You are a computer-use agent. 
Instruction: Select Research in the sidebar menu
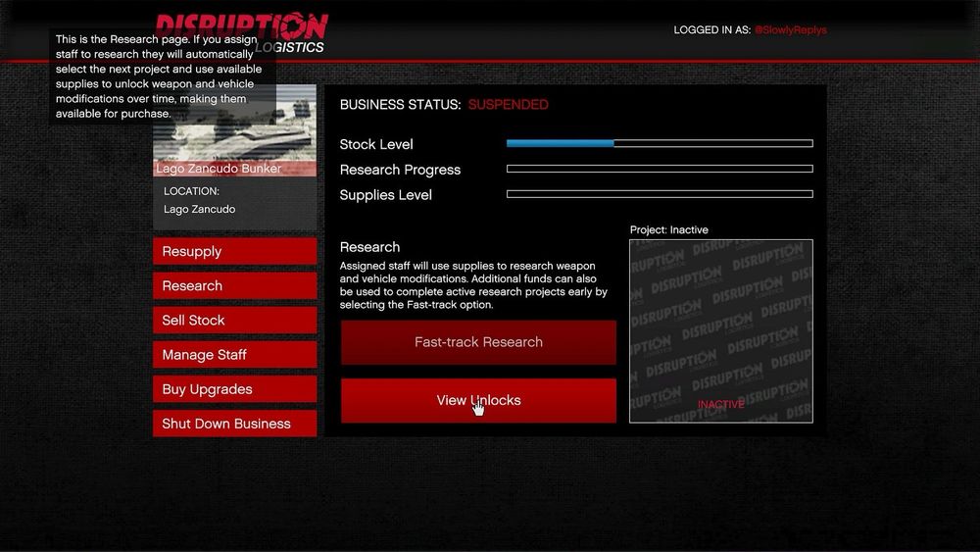point(234,285)
